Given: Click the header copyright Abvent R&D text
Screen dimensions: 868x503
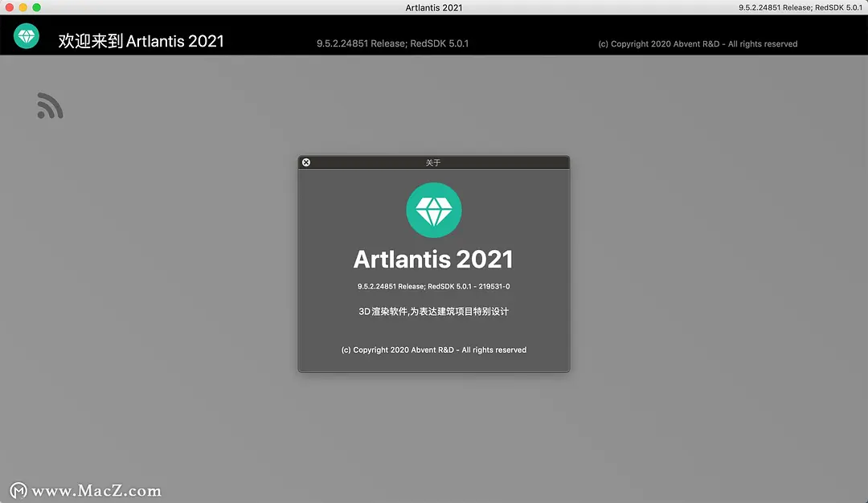Looking at the screenshot, I should click(x=698, y=43).
